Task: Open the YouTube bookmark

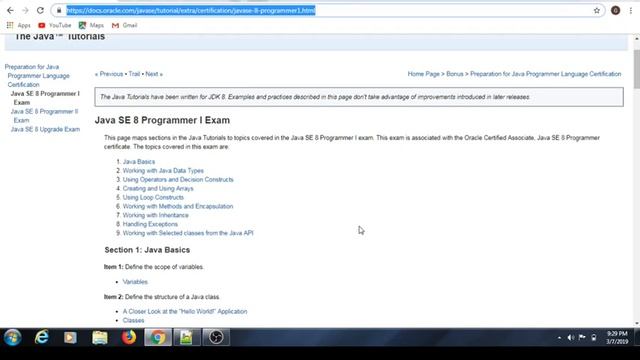Action: point(54,25)
